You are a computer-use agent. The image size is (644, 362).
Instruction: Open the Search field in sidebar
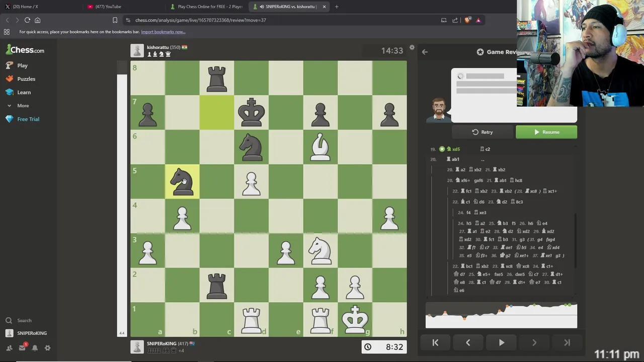tap(24, 320)
